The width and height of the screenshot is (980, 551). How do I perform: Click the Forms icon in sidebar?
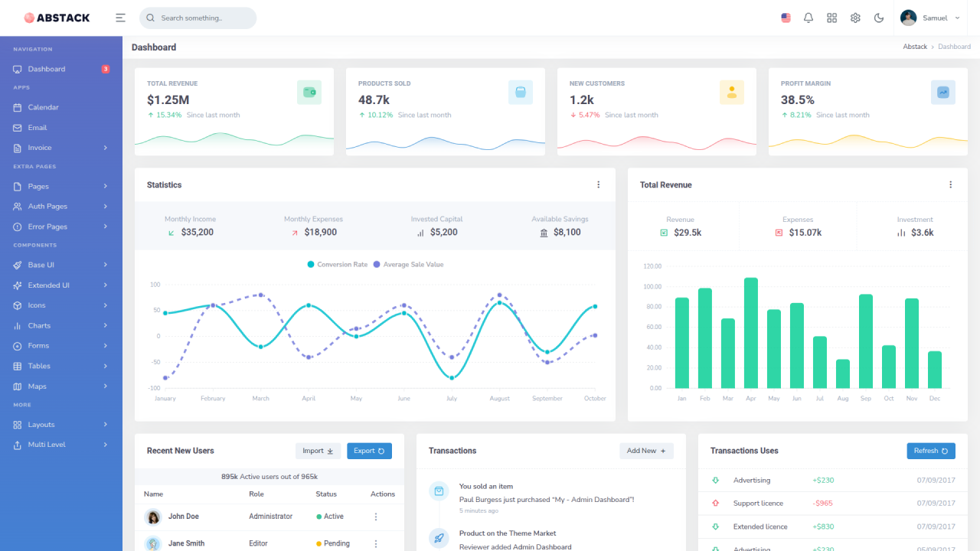[x=18, y=346]
